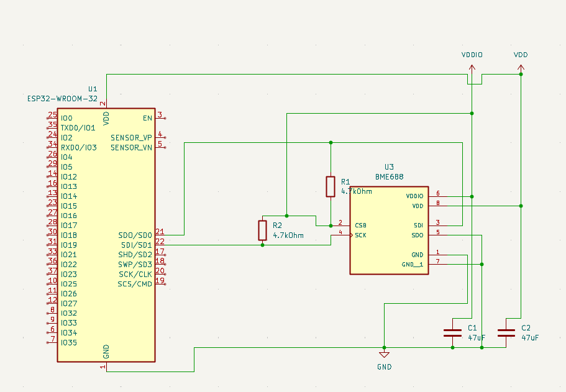Image resolution: width=566 pixels, height=392 pixels.
Task: Click the VDD power label at top right
Action: coord(521,55)
